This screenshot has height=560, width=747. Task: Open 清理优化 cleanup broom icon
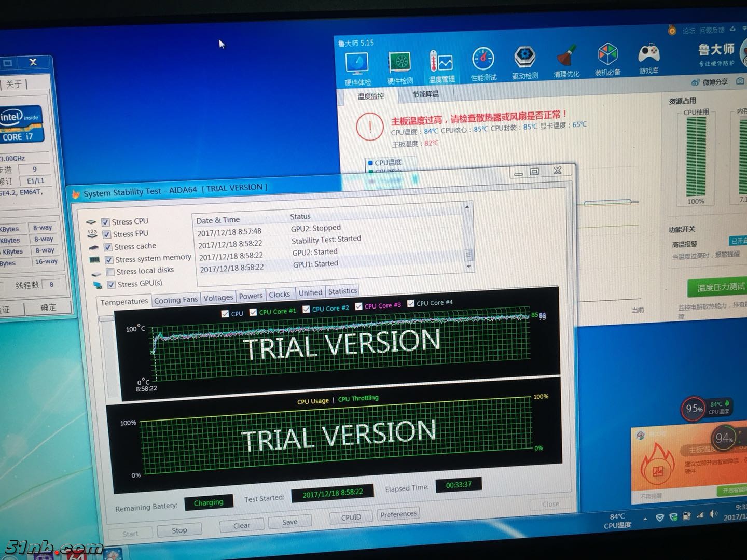[566, 61]
